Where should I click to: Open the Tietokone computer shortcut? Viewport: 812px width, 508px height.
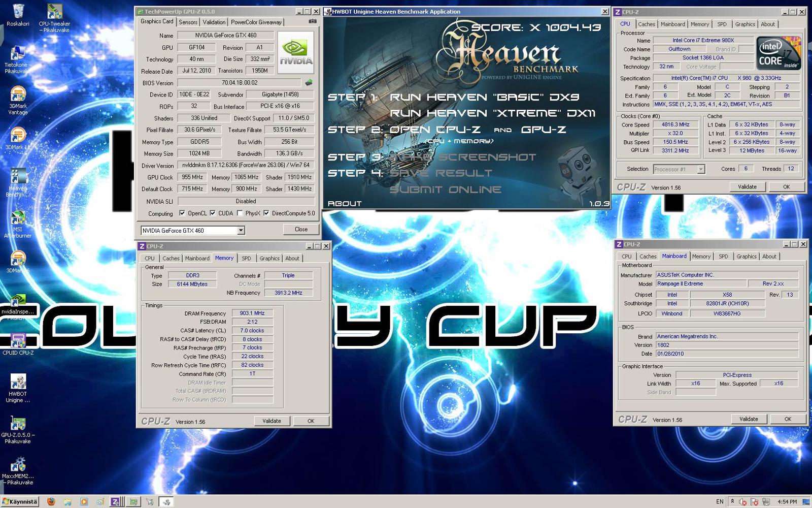click(x=17, y=60)
